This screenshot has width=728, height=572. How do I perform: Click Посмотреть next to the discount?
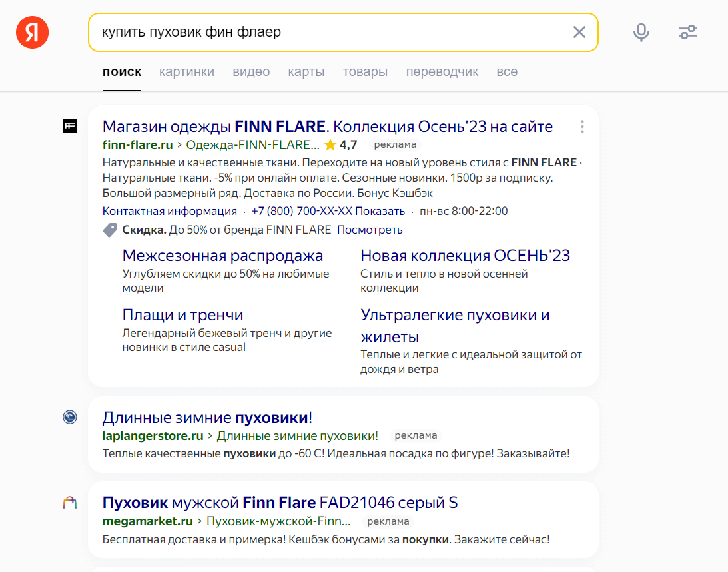[x=370, y=230]
